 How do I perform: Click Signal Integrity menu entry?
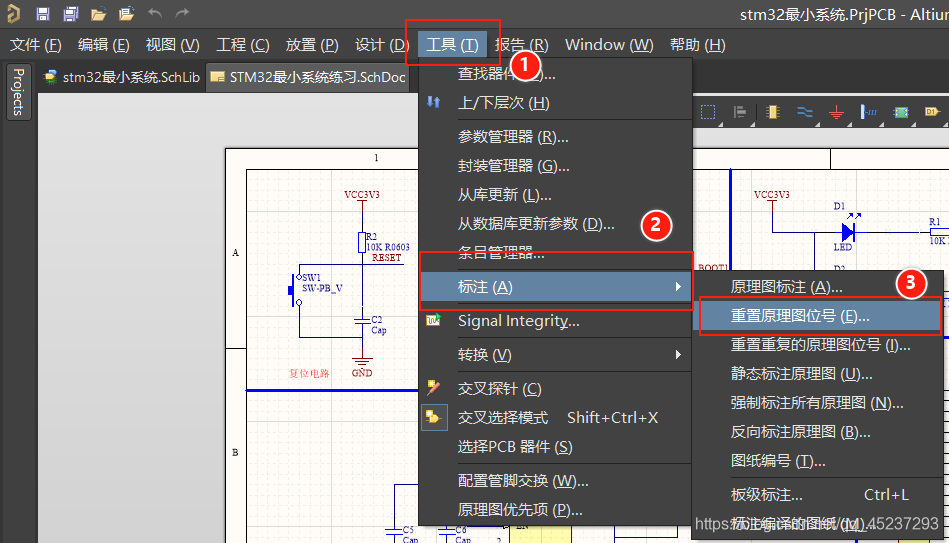pos(518,321)
